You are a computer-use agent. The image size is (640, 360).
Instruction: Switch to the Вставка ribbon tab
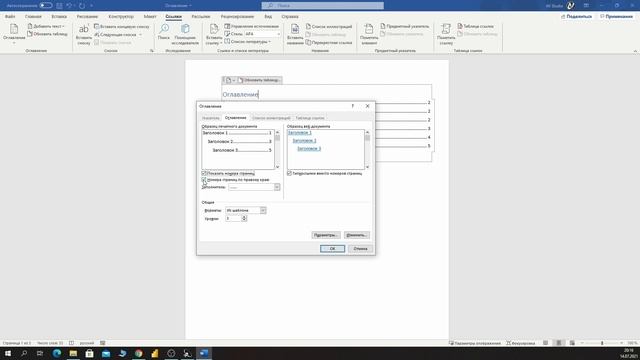[x=59, y=17]
